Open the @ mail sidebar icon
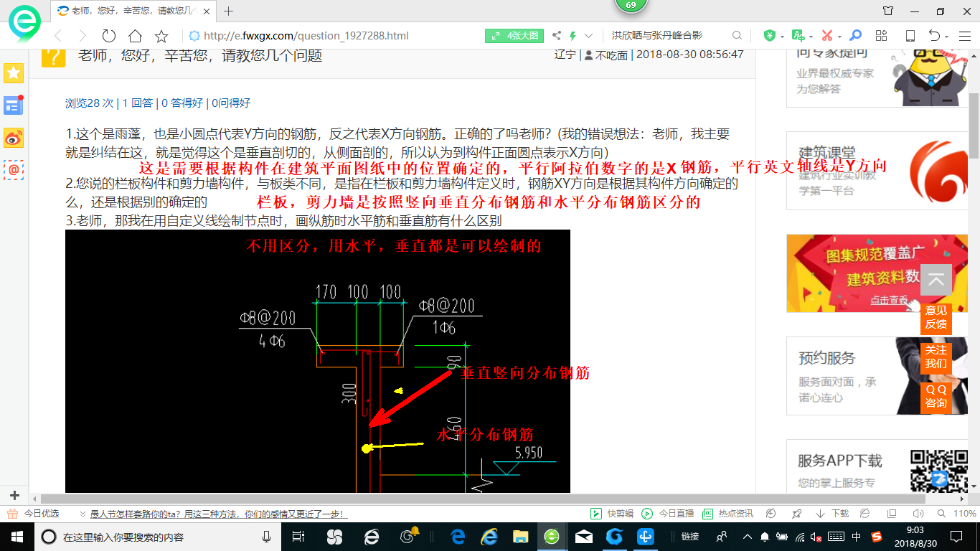The height and width of the screenshot is (551, 980). (14, 169)
